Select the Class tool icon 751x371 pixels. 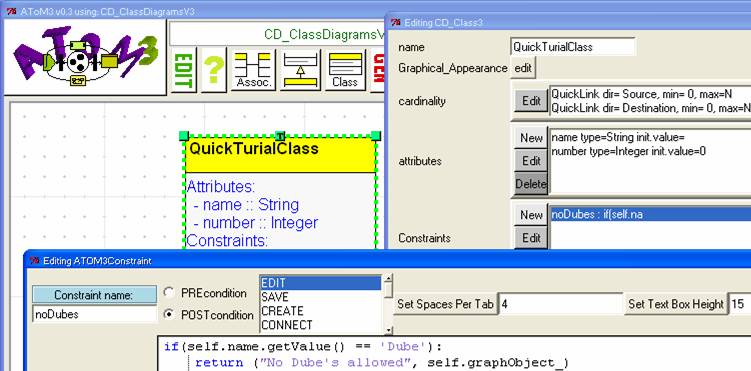click(345, 70)
